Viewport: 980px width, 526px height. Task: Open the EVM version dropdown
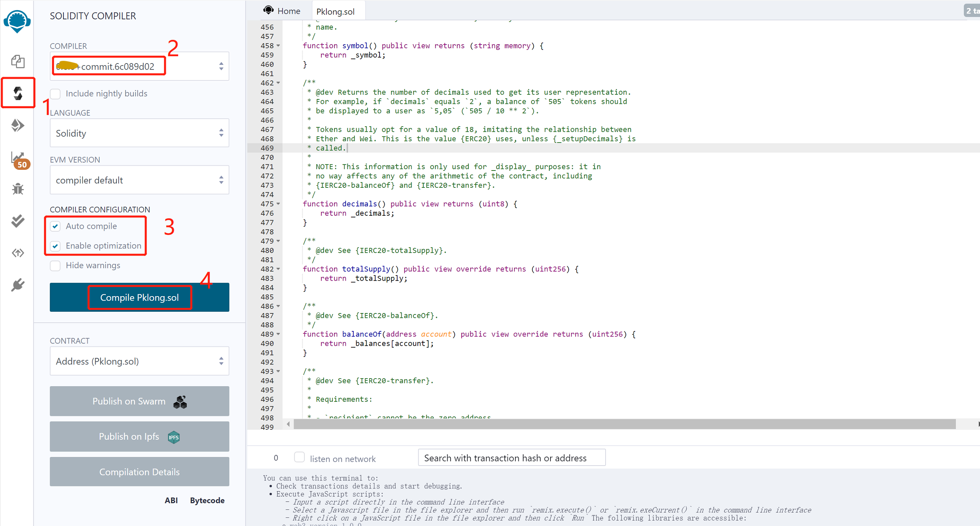pyautogui.click(x=139, y=180)
